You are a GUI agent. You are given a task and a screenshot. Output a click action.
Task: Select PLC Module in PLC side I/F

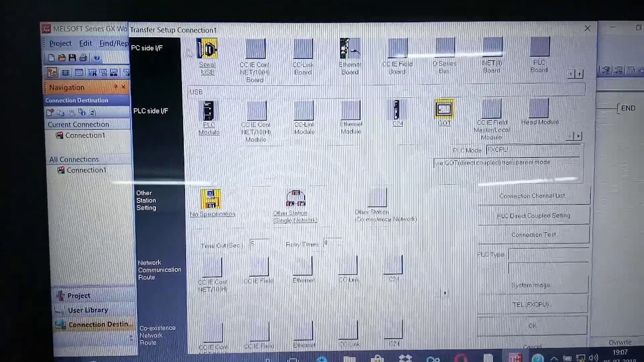pyautogui.click(x=208, y=111)
